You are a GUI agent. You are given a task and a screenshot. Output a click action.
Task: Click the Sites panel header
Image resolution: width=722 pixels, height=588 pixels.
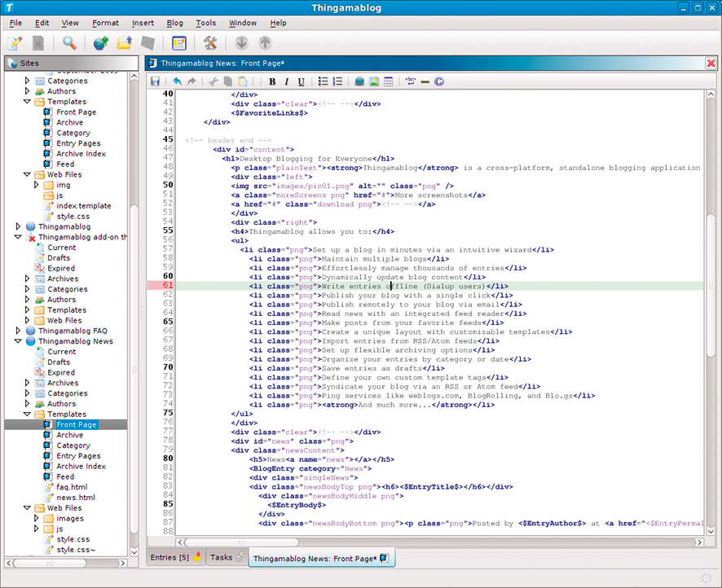click(72, 63)
